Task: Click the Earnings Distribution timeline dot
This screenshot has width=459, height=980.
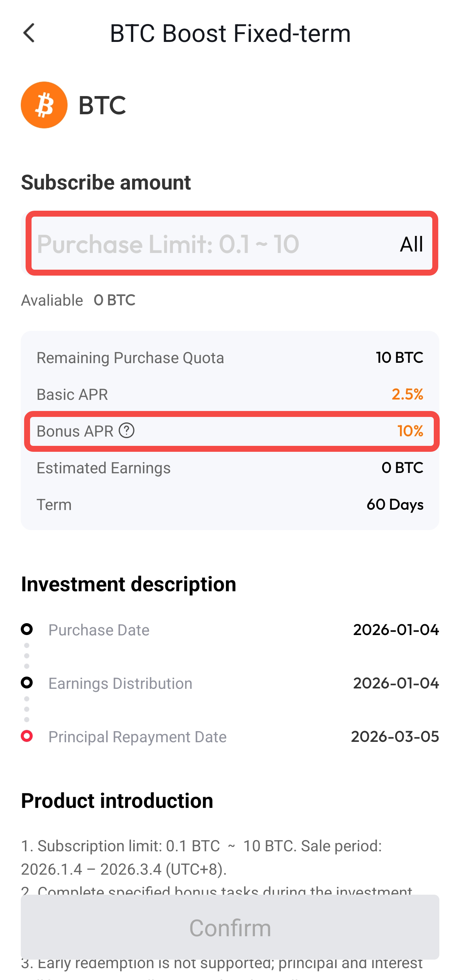Action: click(x=27, y=683)
